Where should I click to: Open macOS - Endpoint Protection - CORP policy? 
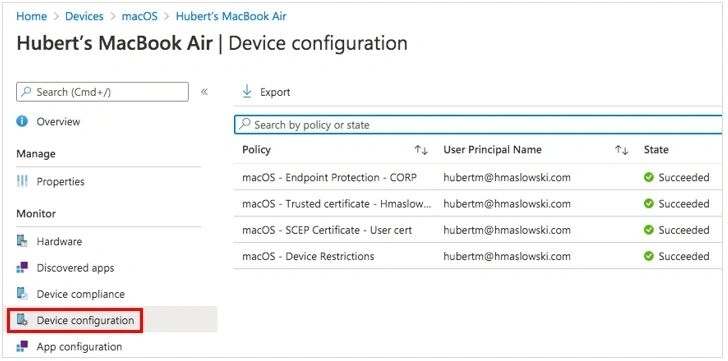330,177
